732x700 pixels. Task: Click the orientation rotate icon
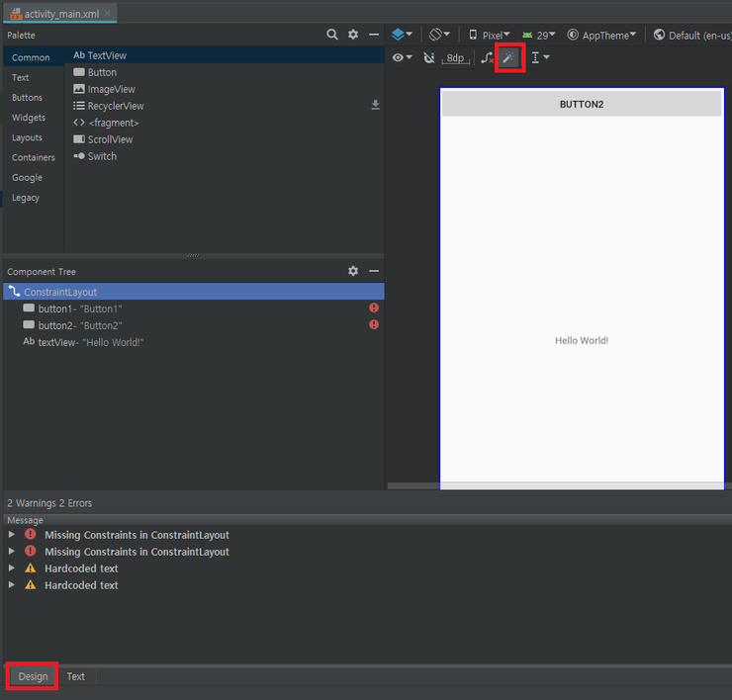(x=440, y=35)
